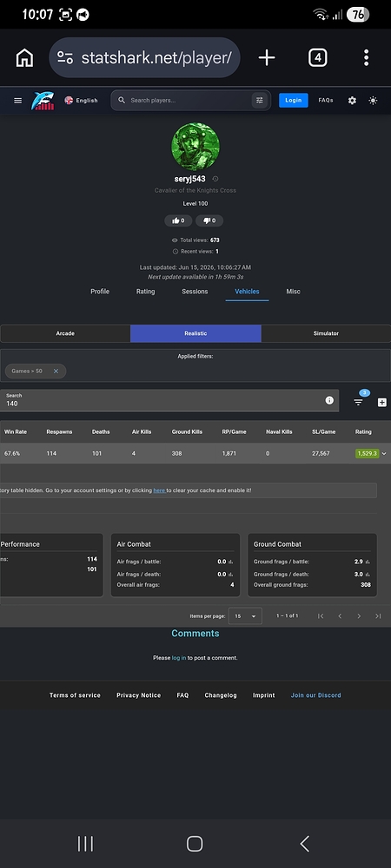Switch to the Rating tab

(x=146, y=292)
